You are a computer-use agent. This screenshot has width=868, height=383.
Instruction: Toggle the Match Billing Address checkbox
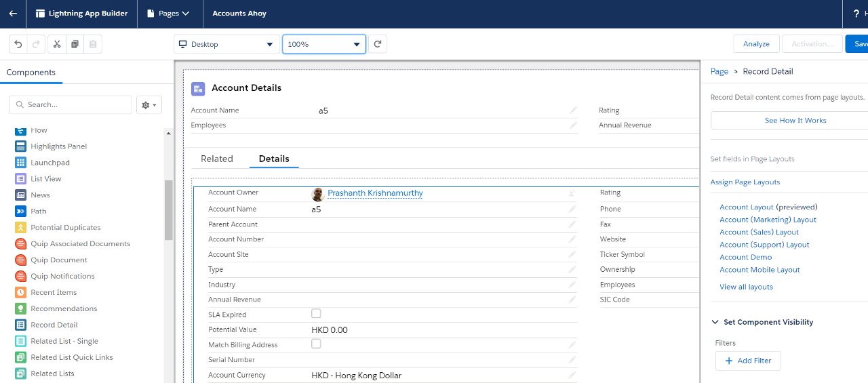tap(316, 344)
